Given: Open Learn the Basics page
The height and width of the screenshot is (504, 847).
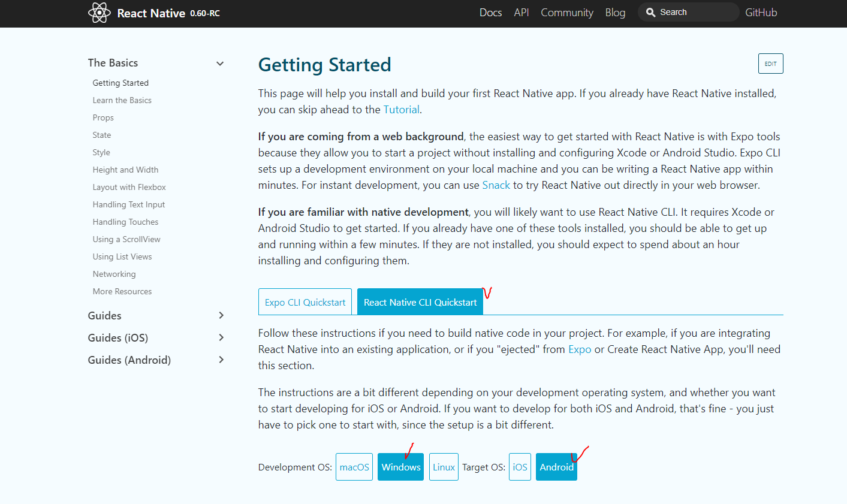Looking at the screenshot, I should [x=122, y=100].
